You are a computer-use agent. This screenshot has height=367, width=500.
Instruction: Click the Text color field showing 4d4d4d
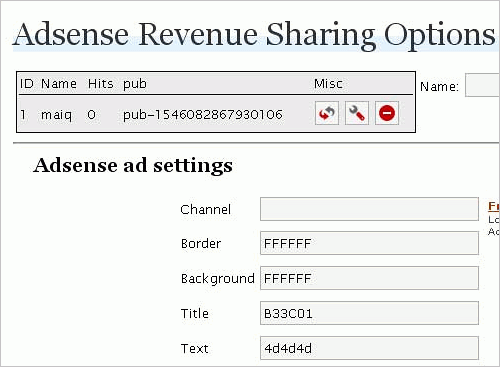point(369,348)
